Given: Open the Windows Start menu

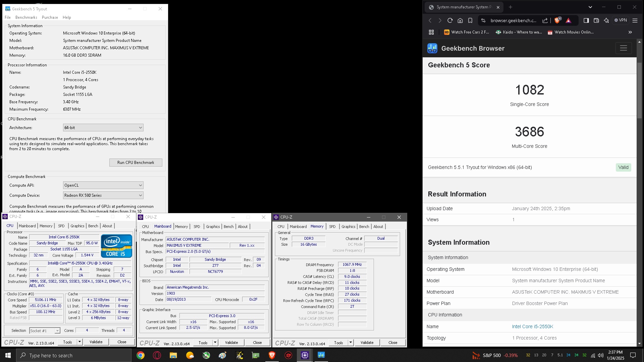Looking at the screenshot, I should point(8,355).
